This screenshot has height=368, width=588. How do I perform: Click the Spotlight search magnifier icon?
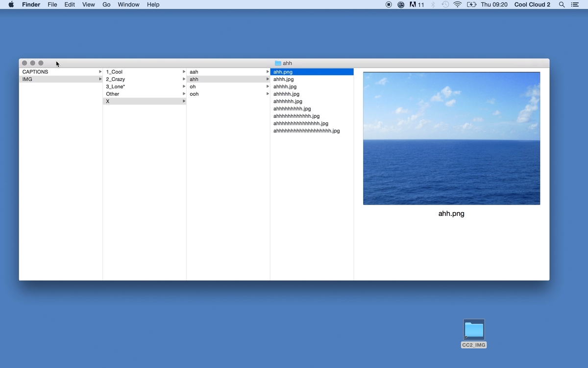tap(562, 4)
